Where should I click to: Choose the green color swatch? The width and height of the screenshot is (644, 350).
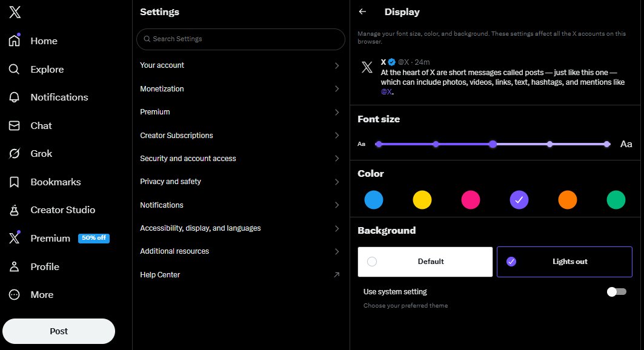click(x=616, y=200)
